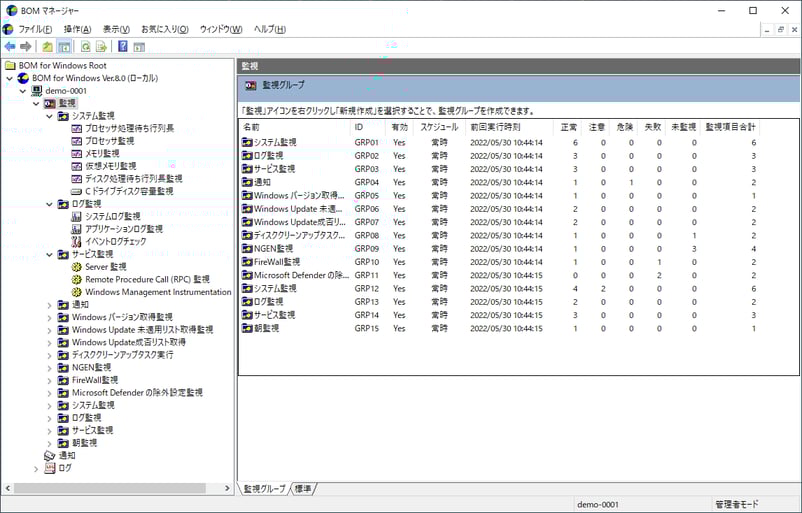Click 管理者モード in the status bar

[x=737, y=504]
